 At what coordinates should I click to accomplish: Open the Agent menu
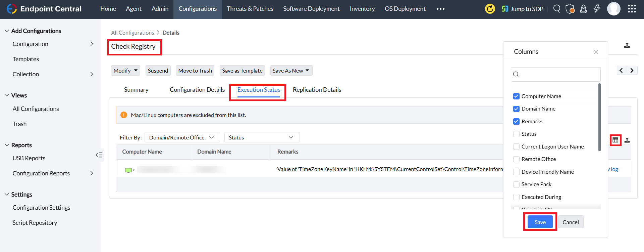(133, 9)
